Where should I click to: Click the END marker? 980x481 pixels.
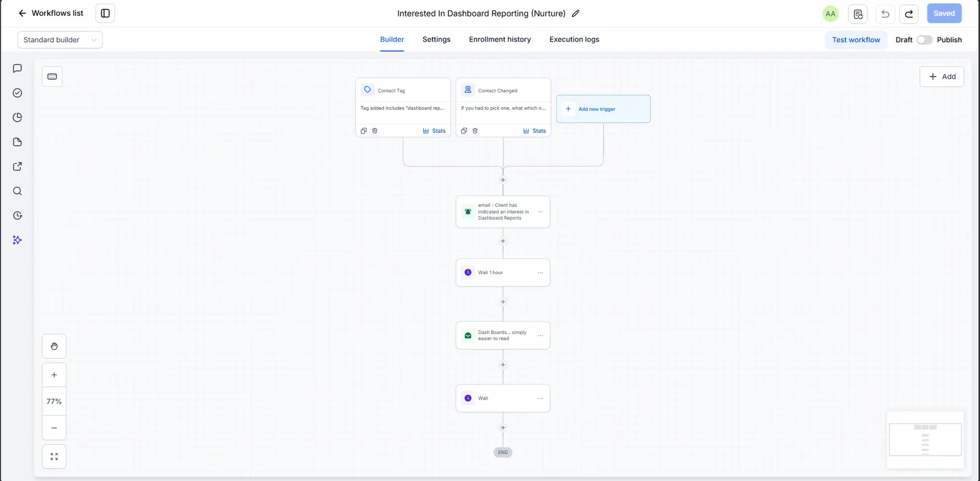503,452
